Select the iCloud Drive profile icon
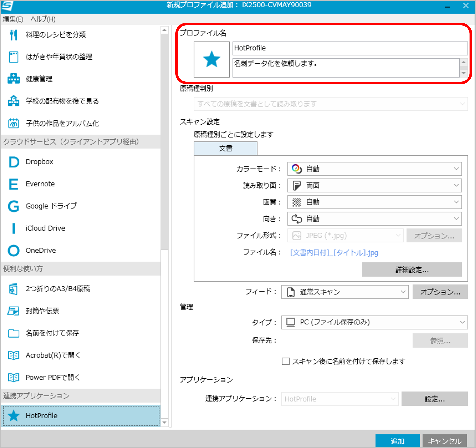This screenshot has height=448, width=476. click(14, 228)
